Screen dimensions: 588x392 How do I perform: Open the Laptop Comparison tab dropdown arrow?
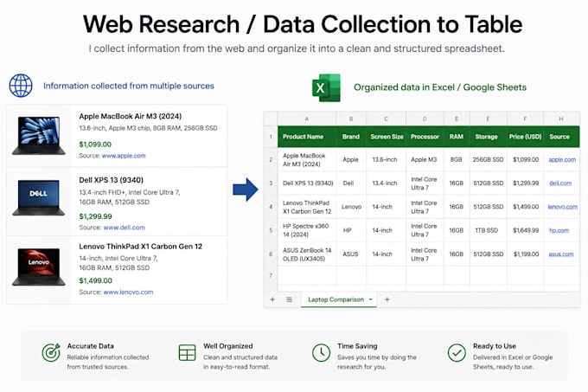click(370, 299)
